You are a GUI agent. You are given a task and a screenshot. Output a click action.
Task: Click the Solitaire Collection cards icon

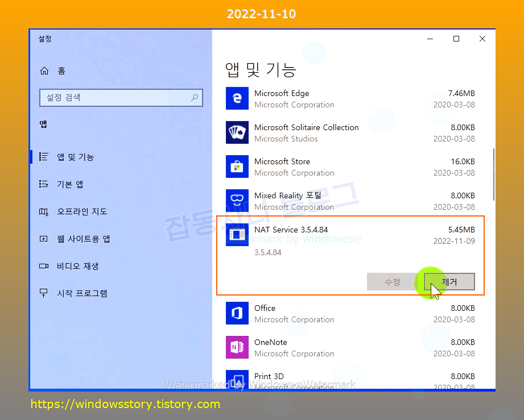click(x=237, y=132)
